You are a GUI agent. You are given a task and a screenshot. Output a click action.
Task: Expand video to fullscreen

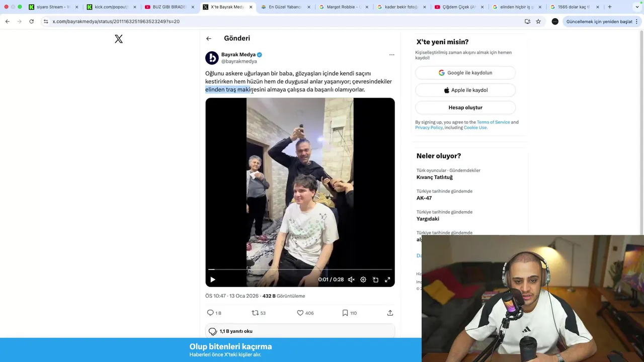point(387,280)
